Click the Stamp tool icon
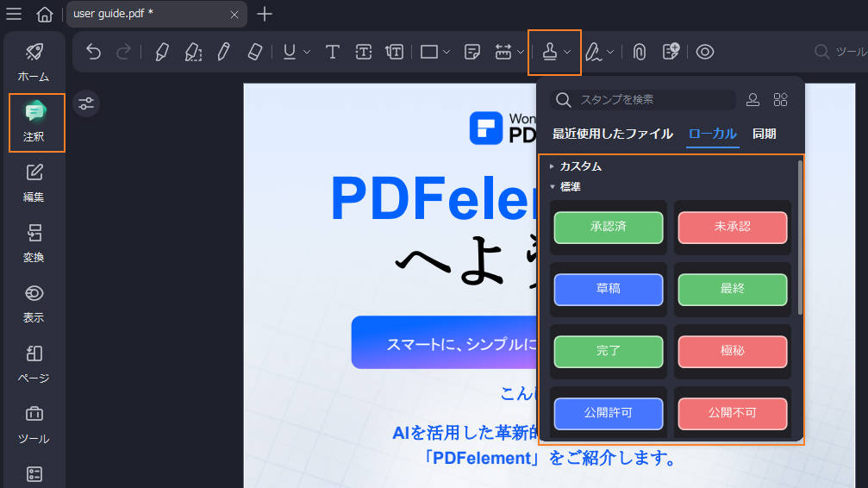The image size is (868, 488). pos(550,52)
